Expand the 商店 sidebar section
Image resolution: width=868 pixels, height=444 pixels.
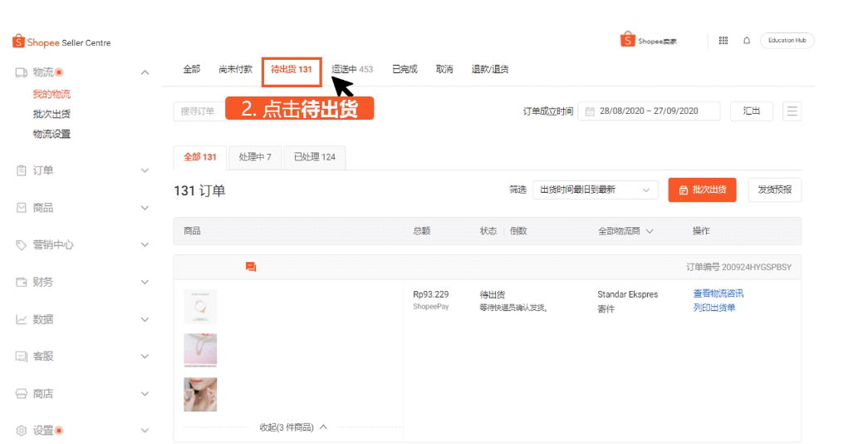[145, 393]
